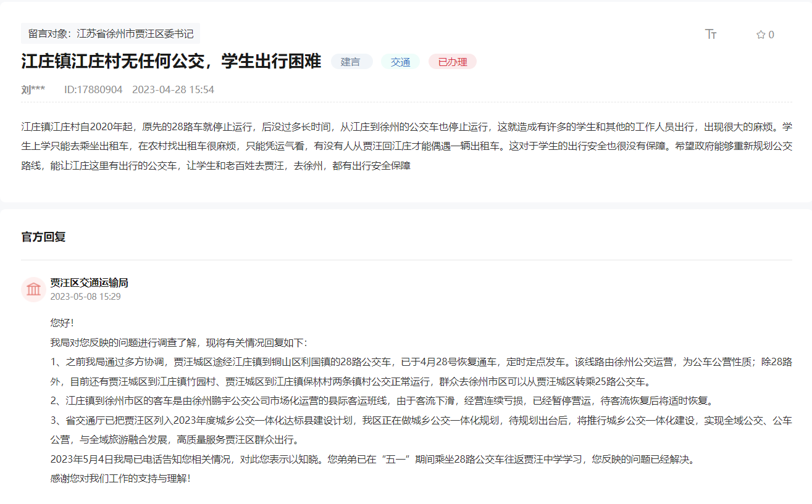Viewport: 812px width, 504px height.
Task: Open the 留言对象 recipient tag
Action: (111, 34)
